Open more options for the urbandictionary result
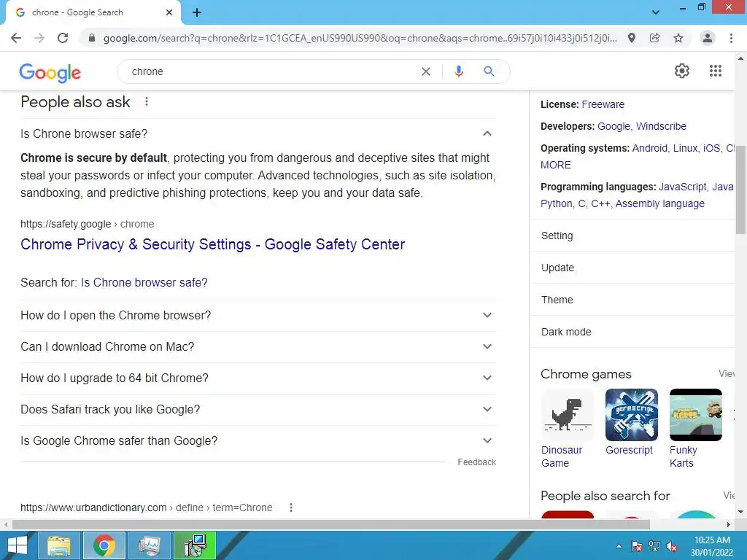The width and height of the screenshot is (747, 560). pyautogui.click(x=291, y=507)
